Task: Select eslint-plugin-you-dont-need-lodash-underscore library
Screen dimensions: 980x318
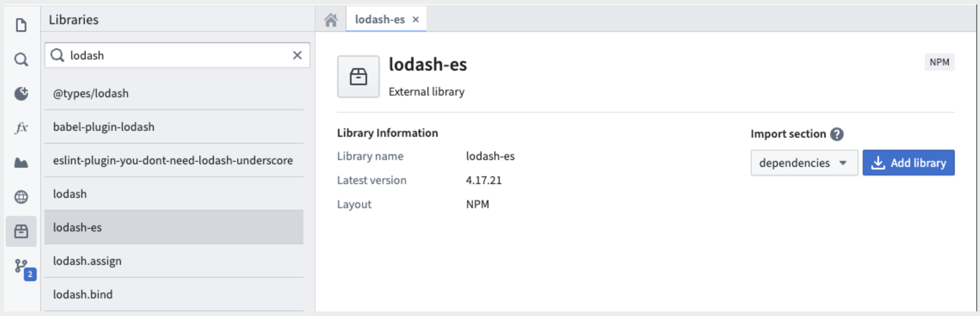Action: [174, 160]
